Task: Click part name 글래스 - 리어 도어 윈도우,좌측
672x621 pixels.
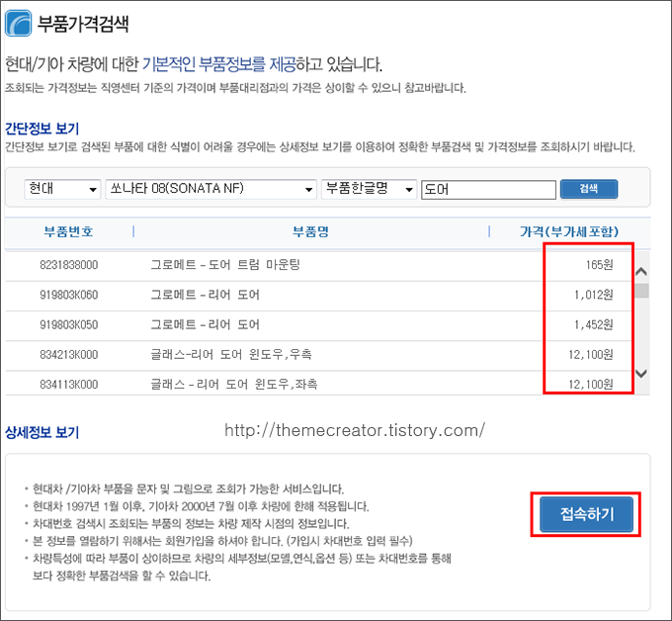Action: 234,384
